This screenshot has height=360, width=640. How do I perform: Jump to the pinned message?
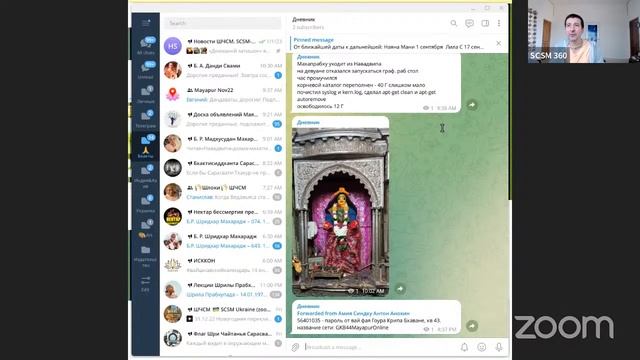pos(390,43)
